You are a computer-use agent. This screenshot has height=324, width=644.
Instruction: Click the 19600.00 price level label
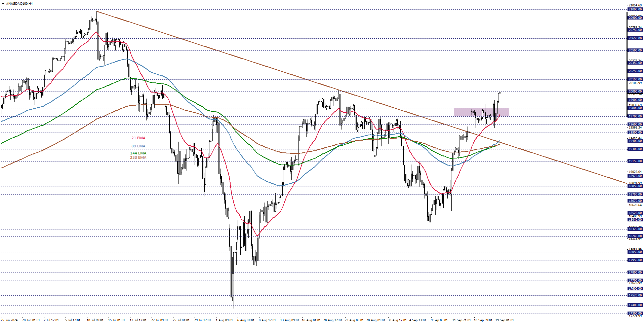tap(635, 124)
